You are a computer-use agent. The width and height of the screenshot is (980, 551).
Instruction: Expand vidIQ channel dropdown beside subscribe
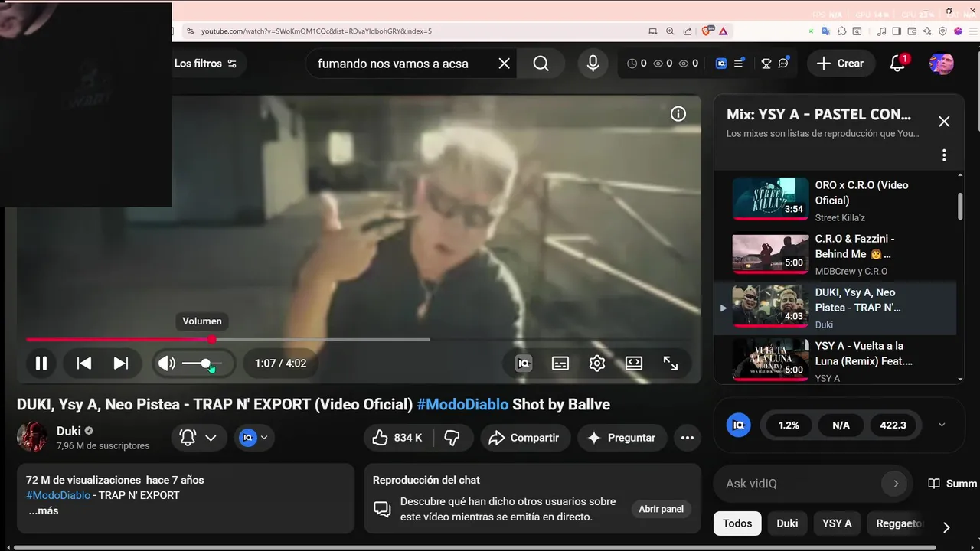255,438
